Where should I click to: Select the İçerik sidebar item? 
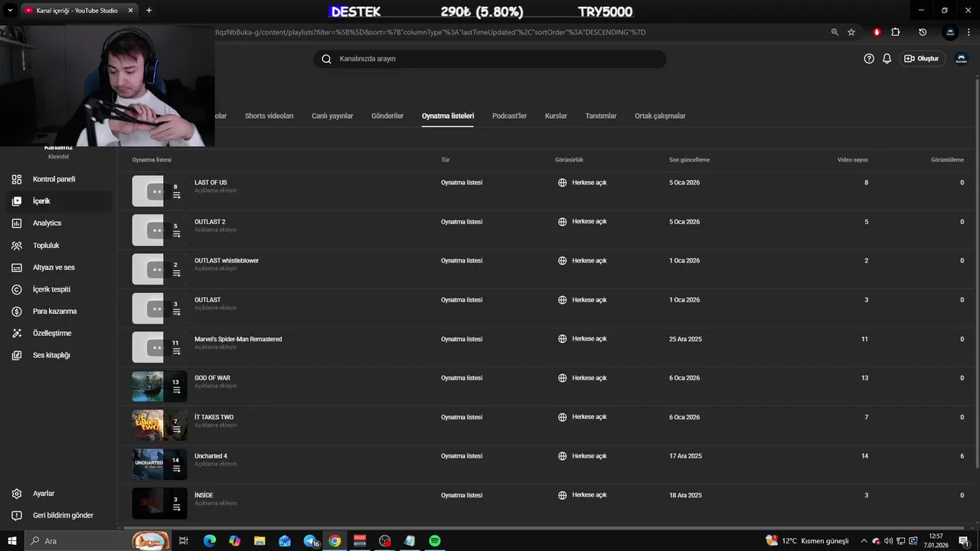click(58, 201)
